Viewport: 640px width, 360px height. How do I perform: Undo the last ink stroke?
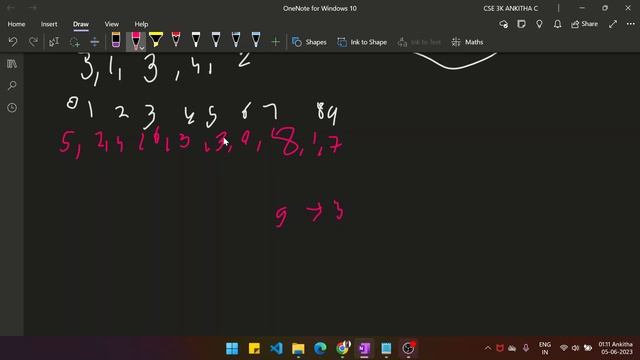13,42
